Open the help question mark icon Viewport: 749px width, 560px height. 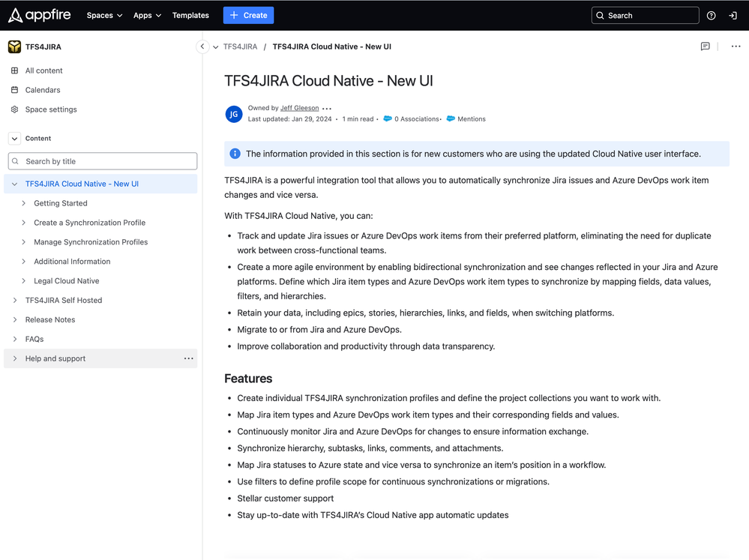click(x=711, y=15)
